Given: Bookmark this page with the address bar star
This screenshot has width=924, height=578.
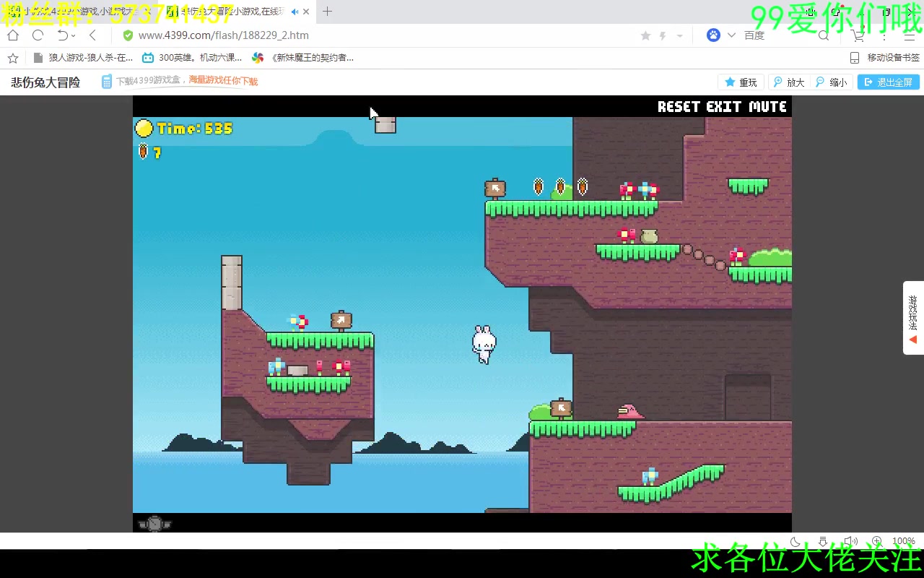Looking at the screenshot, I should tap(645, 35).
